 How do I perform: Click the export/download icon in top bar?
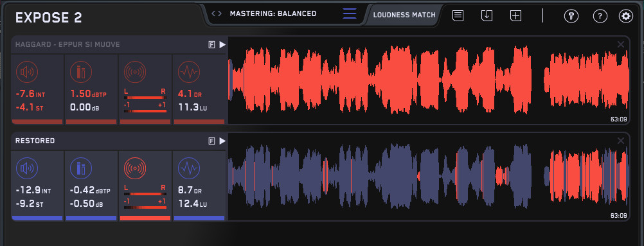point(487,16)
